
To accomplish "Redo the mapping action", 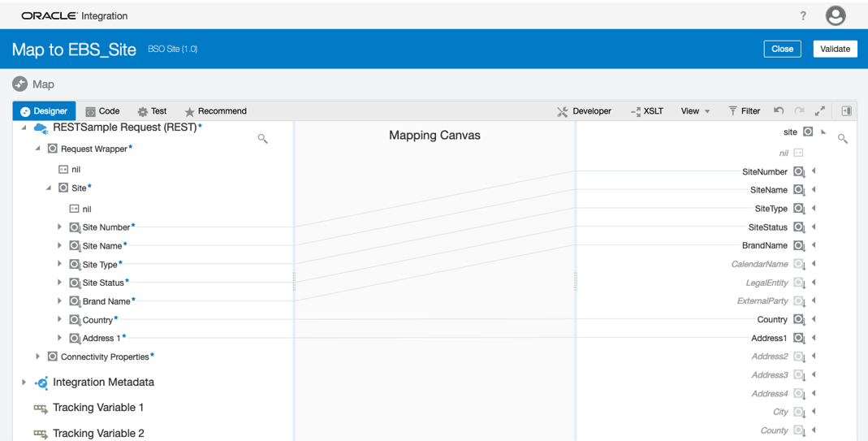I will click(x=799, y=110).
